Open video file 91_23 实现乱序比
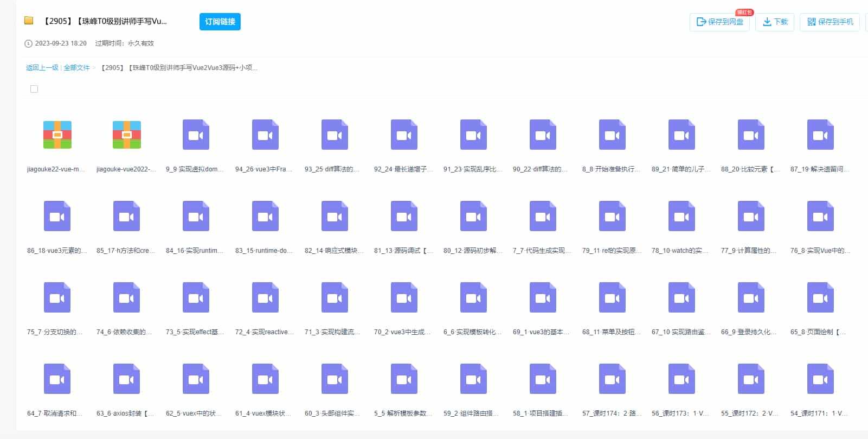This screenshot has width=868, height=439. coord(474,135)
